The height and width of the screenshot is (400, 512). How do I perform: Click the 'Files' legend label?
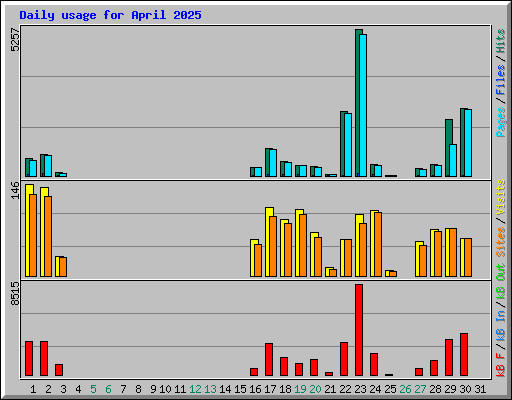coord(500,80)
